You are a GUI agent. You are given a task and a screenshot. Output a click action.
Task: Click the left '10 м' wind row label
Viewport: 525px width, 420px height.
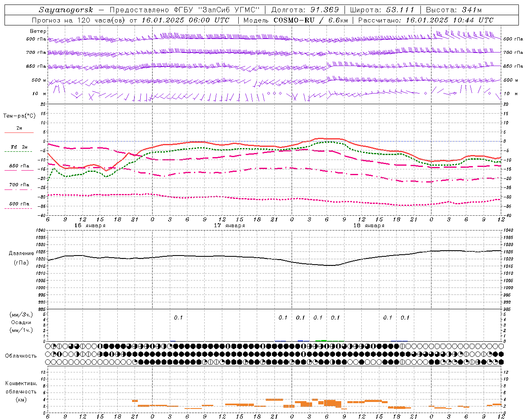(39, 94)
